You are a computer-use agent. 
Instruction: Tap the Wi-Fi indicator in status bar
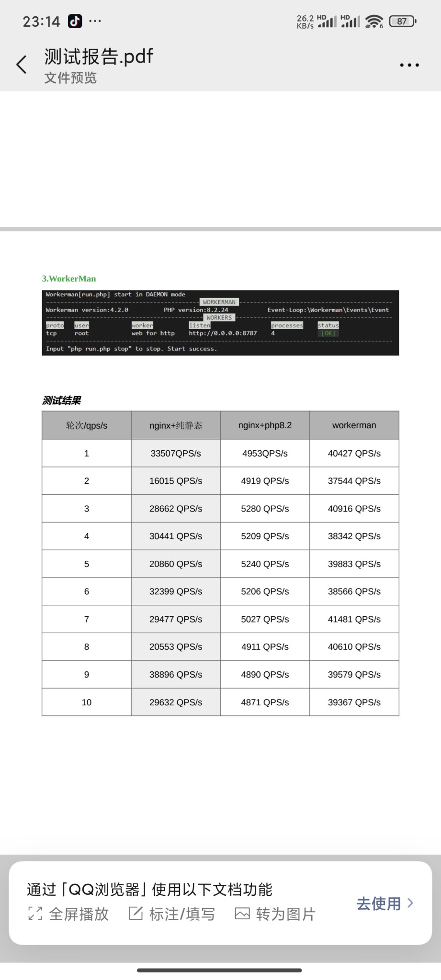[x=374, y=21]
